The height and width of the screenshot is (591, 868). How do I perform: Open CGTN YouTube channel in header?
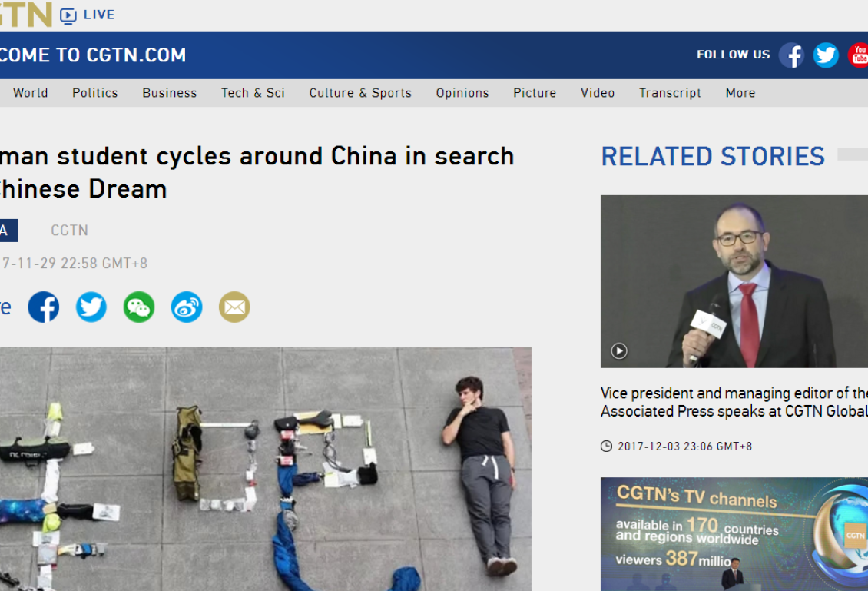click(858, 55)
